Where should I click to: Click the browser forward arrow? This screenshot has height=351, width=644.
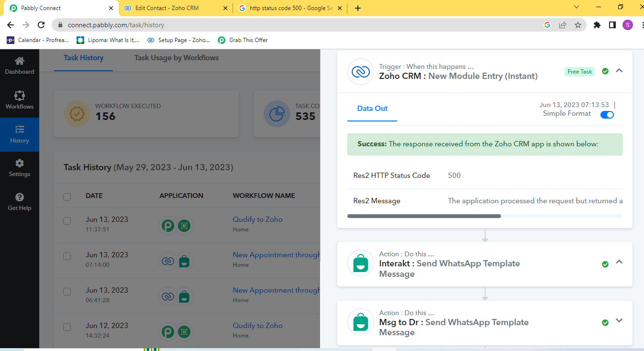point(26,25)
